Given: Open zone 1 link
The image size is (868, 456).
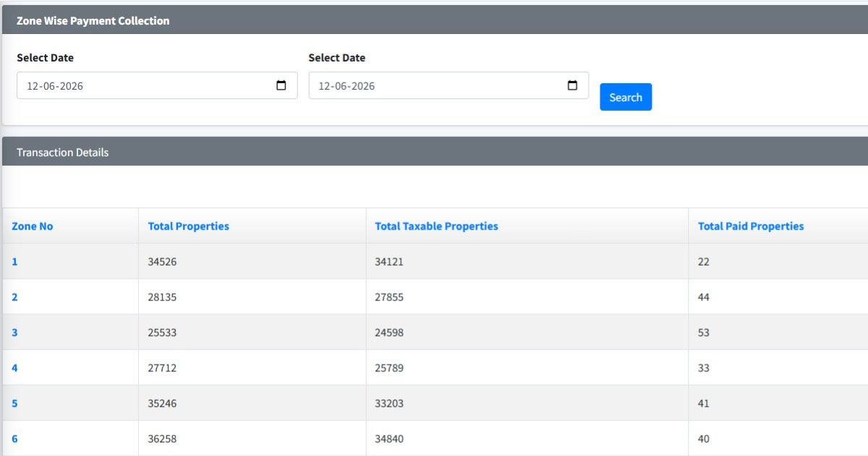Looking at the screenshot, I should 14,261.
